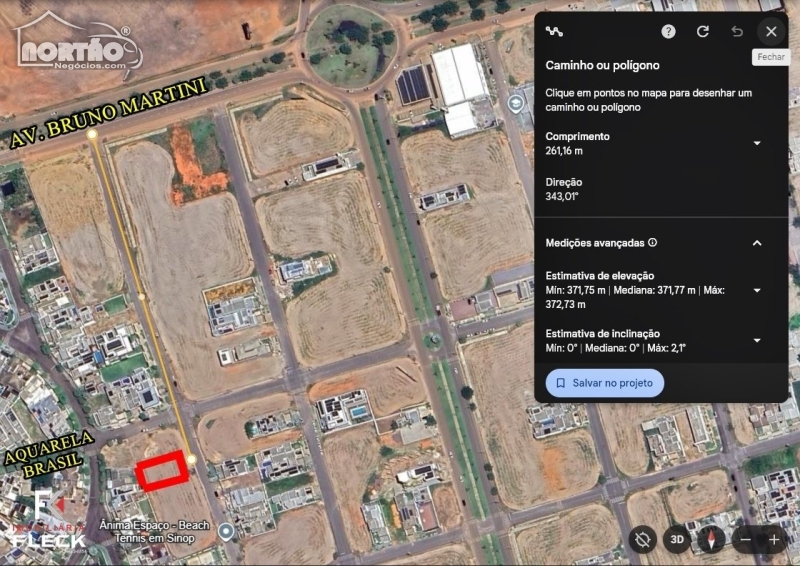The width and height of the screenshot is (800, 566).
Task: Click the Salvar no projeto button
Action: (605, 383)
